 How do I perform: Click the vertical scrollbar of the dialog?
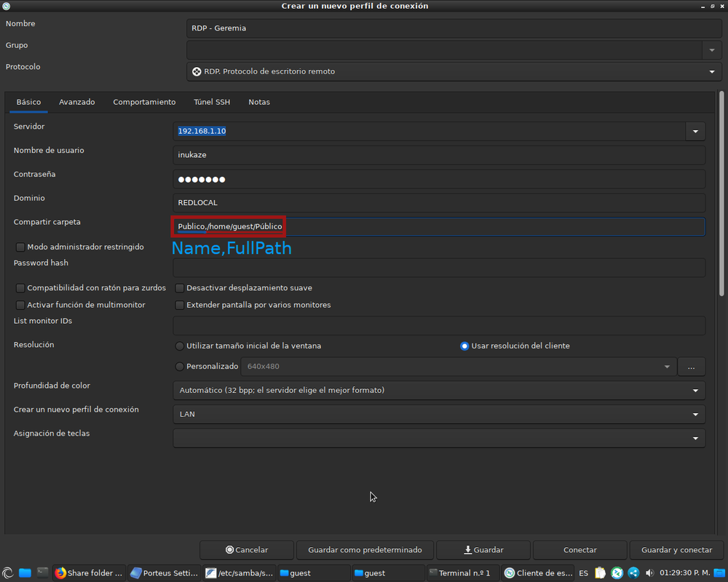coord(721,194)
